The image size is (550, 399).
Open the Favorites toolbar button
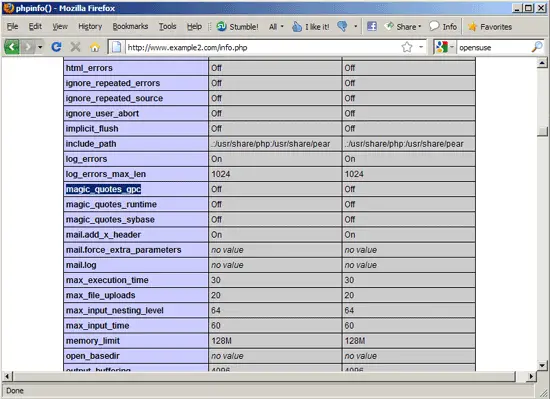coord(490,27)
